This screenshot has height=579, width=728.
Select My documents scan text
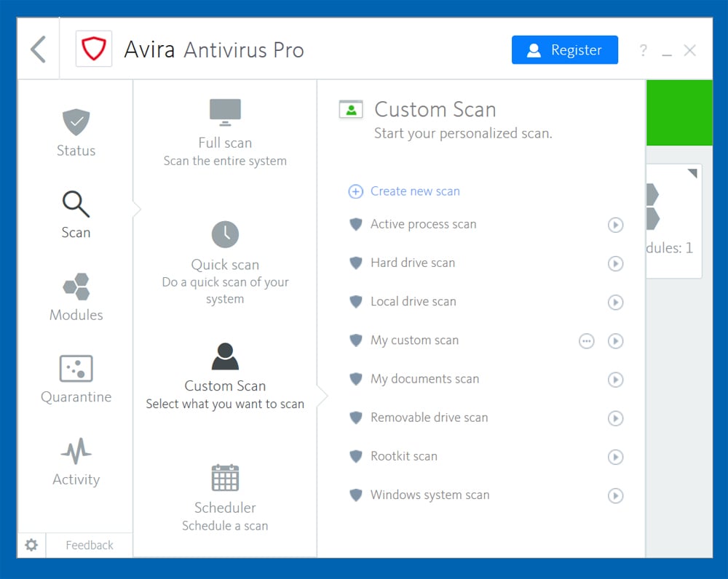click(x=425, y=379)
